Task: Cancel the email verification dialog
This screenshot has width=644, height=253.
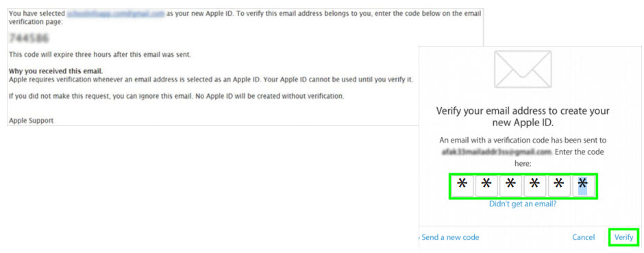Action: [x=584, y=237]
